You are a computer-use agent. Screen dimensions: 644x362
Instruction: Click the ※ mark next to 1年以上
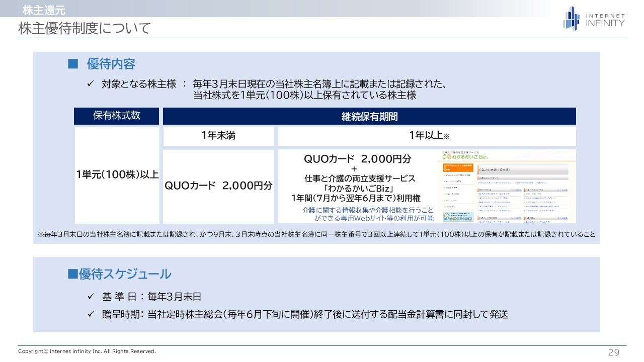tap(446, 136)
